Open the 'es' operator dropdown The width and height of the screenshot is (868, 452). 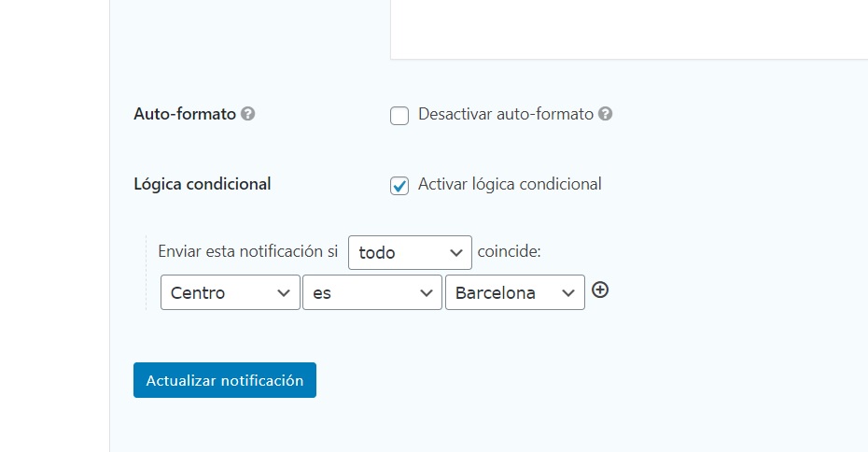pyautogui.click(x=372, y=292)
